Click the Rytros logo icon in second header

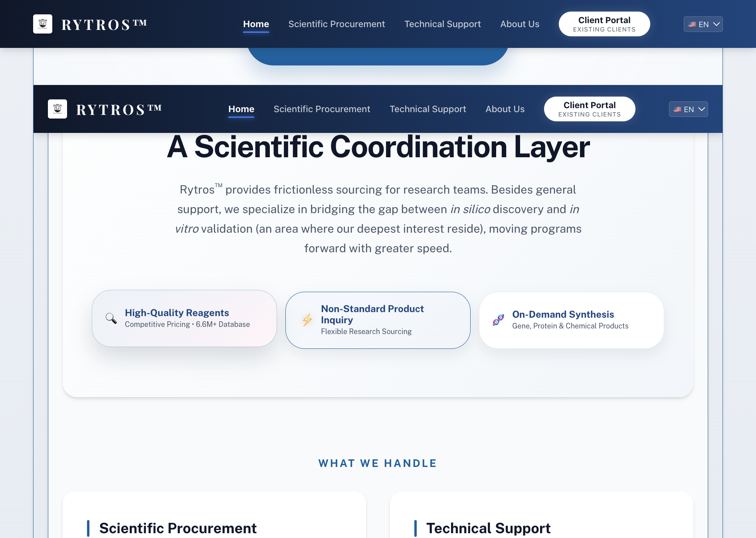click(x=57, y=109)
